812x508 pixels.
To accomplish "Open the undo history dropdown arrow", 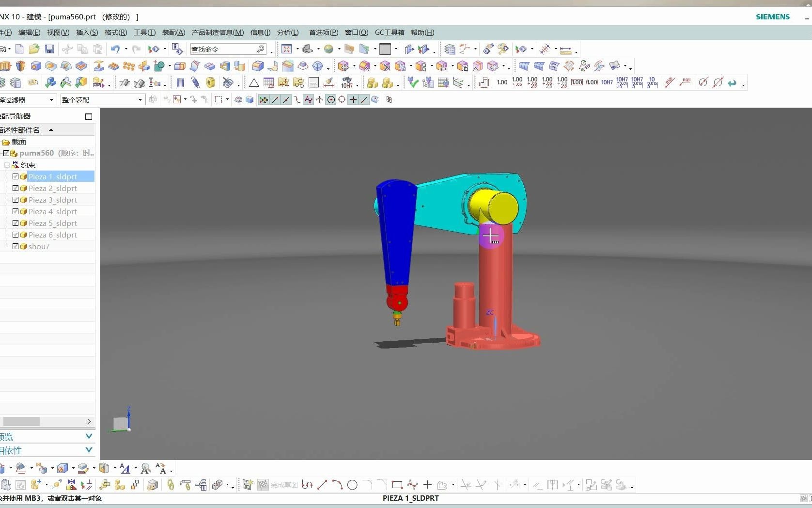I will pyautogui.click(x=126, y=49).
